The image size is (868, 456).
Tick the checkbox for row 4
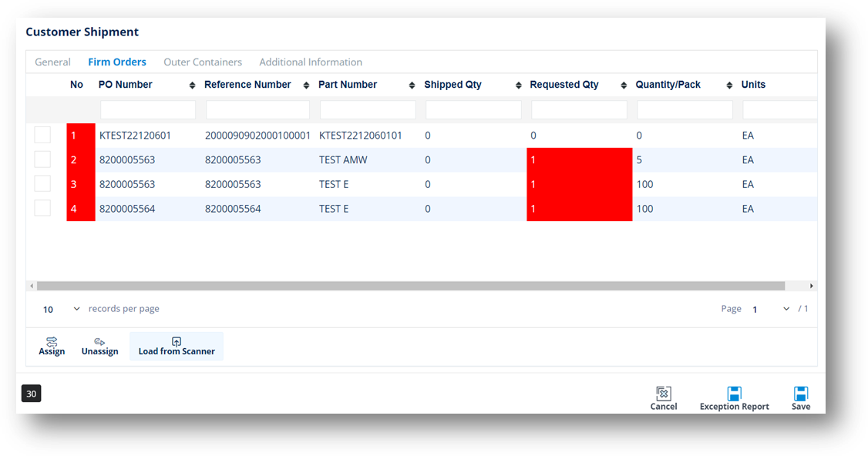[42, 208]
